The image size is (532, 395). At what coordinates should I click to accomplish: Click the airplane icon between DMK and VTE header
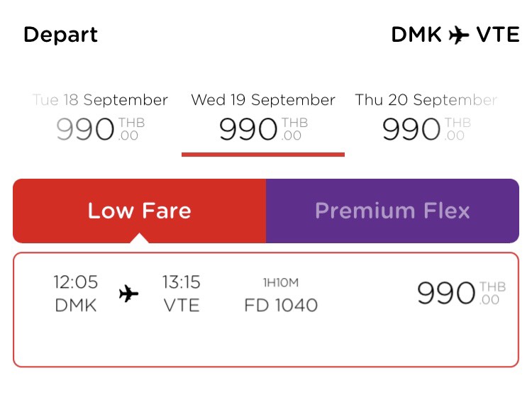pos(459,35)
